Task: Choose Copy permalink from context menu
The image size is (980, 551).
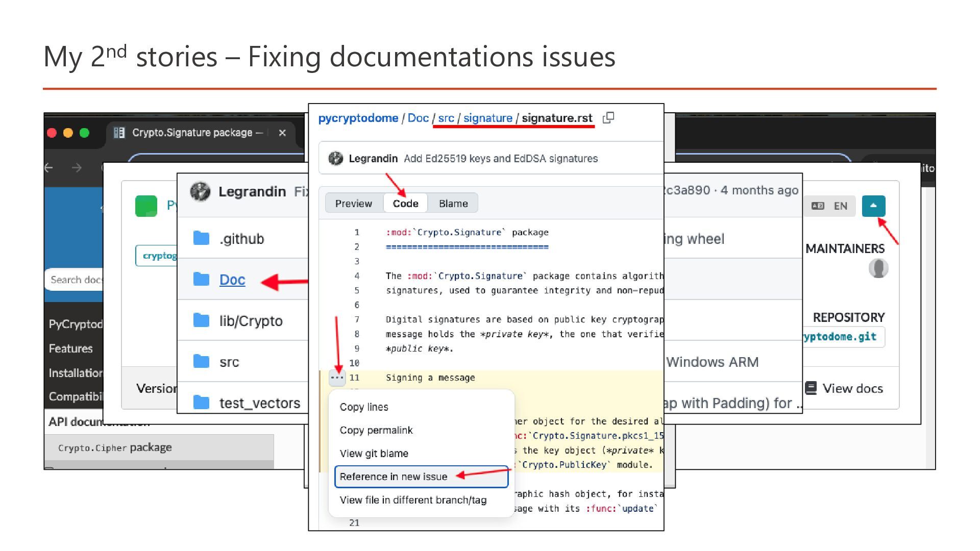Action: (376, 430)
